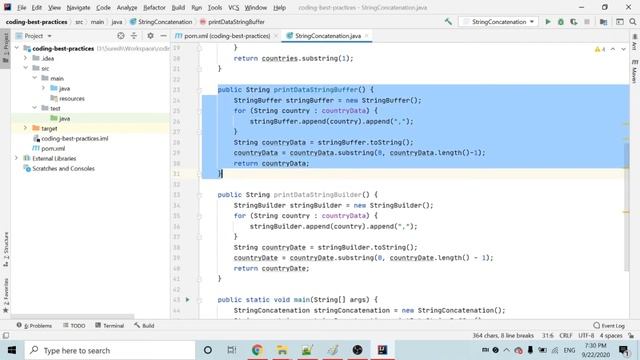The height and width of the screenshot is (360, 640).
Task: Collapse the main folder
Action: click(35, 78)
